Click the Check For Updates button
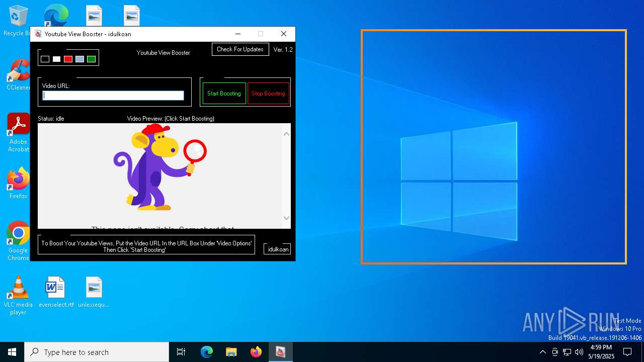644x362 pixels. [240, 49]
